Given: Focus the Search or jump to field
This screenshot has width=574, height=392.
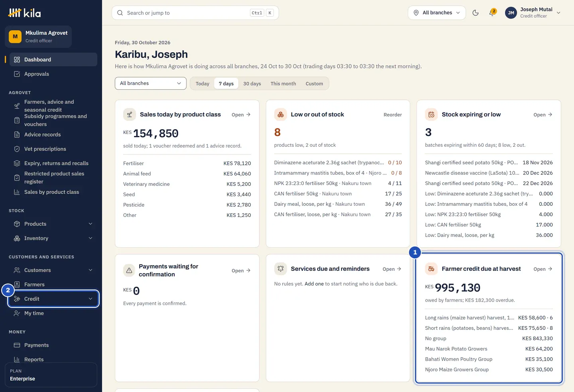Looking at the screenshot, I should [x=195, y=13].
